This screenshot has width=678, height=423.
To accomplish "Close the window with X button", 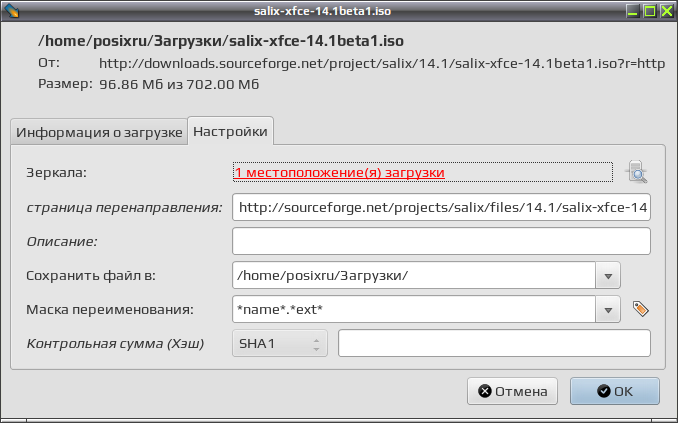I will point(666,11).
